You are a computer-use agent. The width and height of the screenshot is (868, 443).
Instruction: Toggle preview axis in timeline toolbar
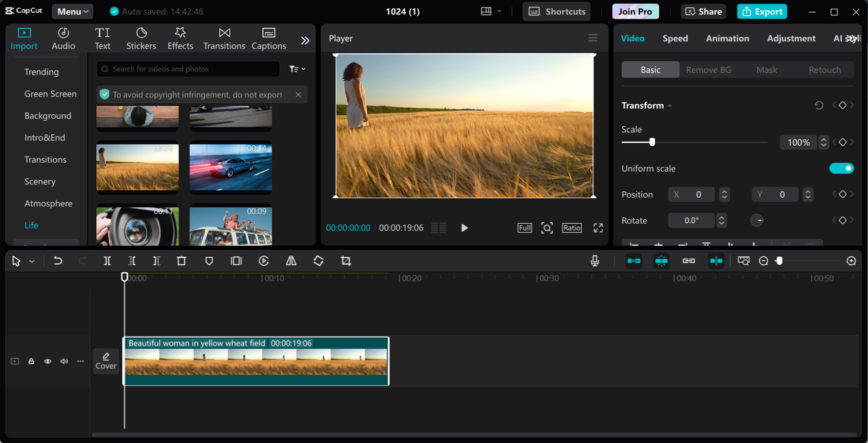716,261
